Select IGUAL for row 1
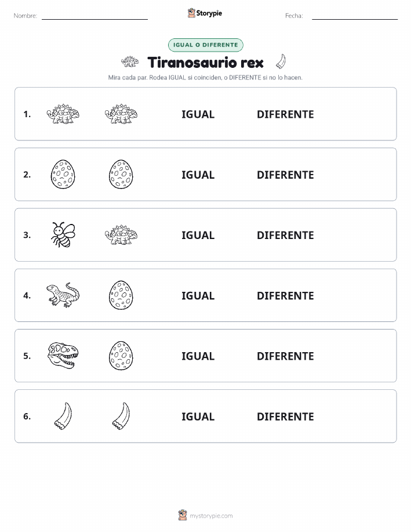Image resolution: width=411 pixels, height=532 pixels. coord(198,114)
